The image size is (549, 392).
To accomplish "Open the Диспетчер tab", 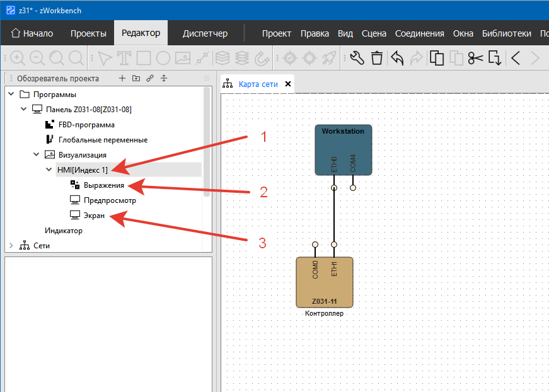I will pos(205,33).
